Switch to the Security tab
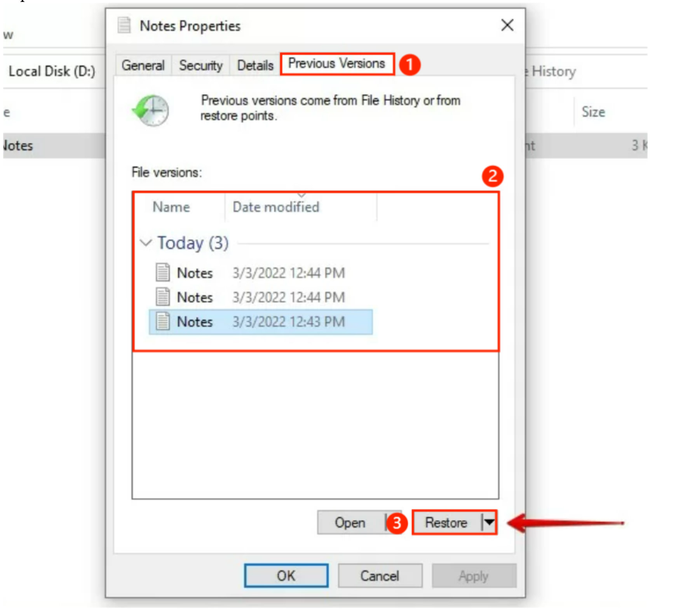 200,65
